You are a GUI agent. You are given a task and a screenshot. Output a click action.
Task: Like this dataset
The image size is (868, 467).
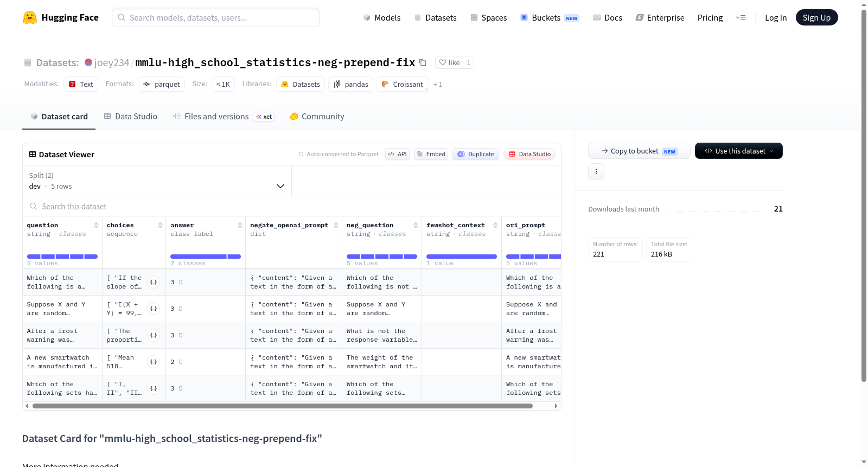pyautogui.click(x=449, y=62)
